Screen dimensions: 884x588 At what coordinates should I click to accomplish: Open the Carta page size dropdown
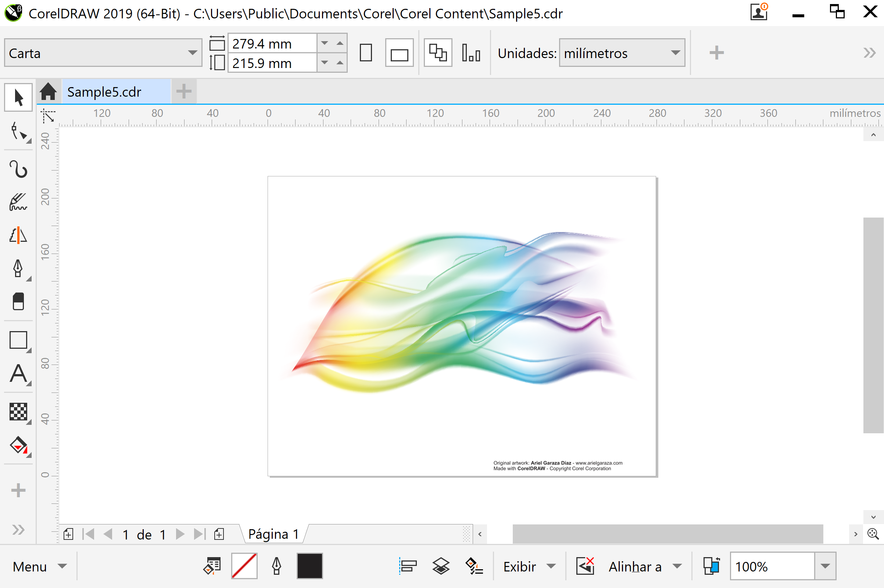pos(192,53)
